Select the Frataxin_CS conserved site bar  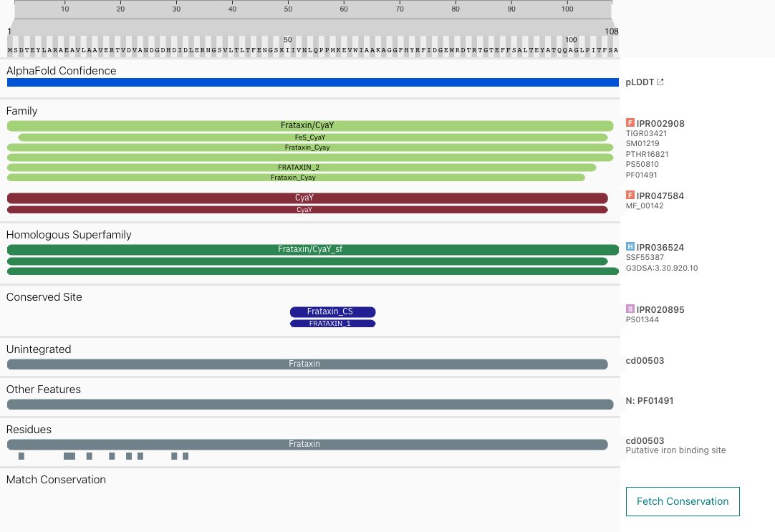click(x=332, y=311)
